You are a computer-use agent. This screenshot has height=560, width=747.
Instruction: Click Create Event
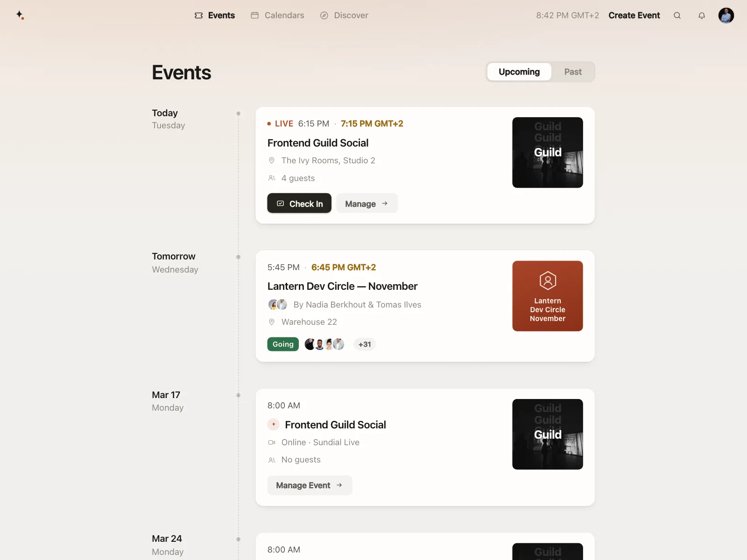coord(634,15)
